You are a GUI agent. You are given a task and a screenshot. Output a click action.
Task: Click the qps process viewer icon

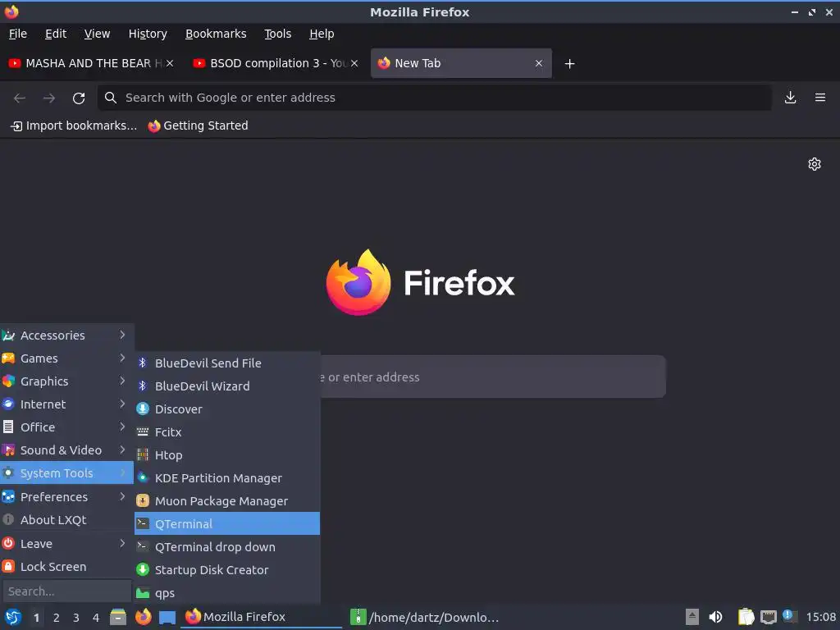pos(143,592)
